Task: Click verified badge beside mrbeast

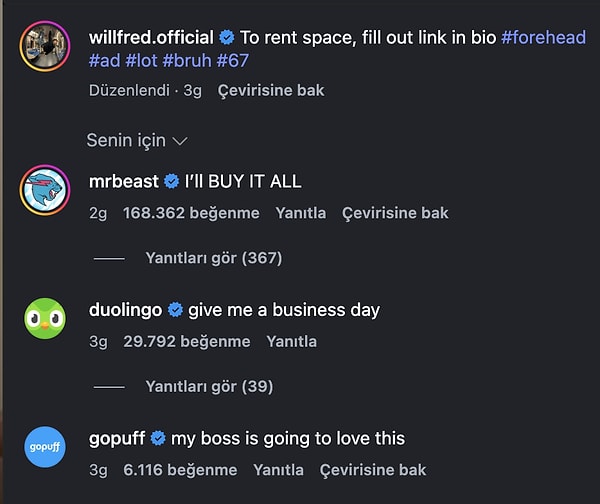Action: coord(173,182)
